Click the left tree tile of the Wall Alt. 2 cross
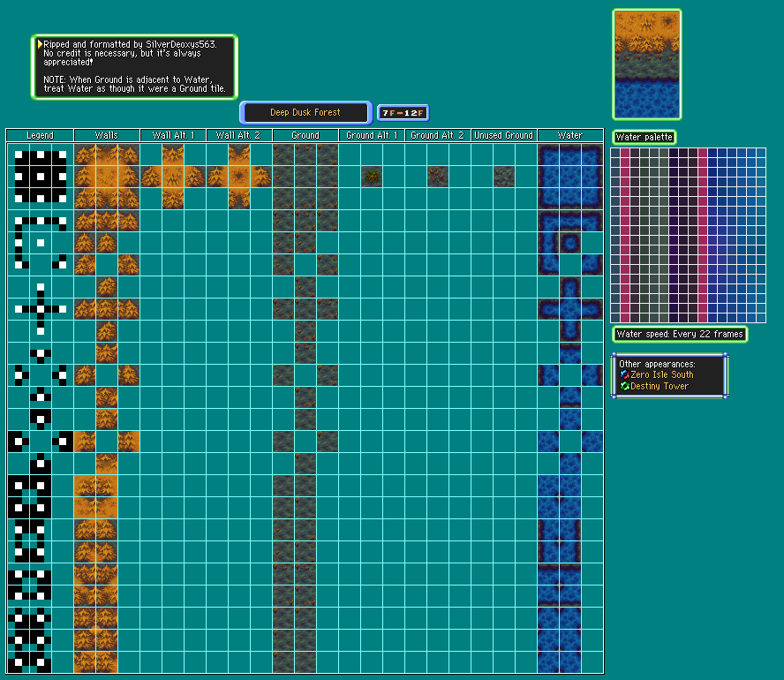Screen dimensions: 784x680 [x=217, y=177]
